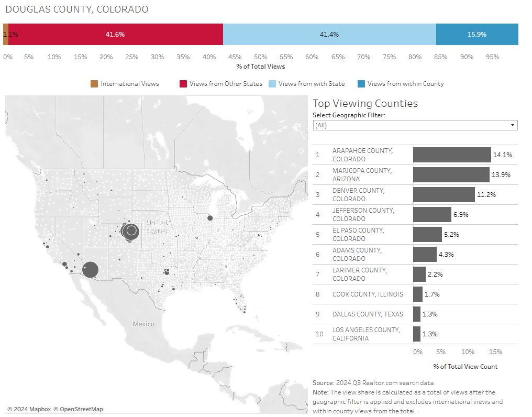
Task: Open the Mapbox attribution link
Action: pyautogui.click(x=29, y=409)
